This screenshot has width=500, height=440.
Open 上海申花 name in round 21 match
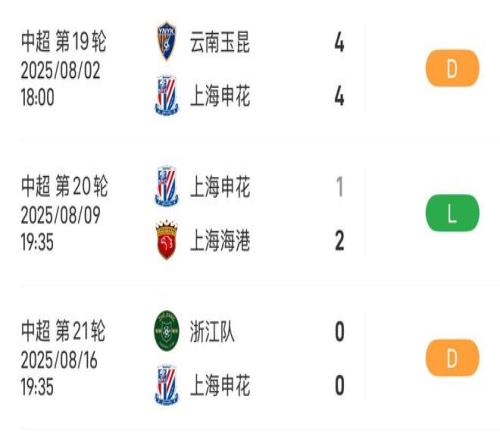click(x=220, y=385)
